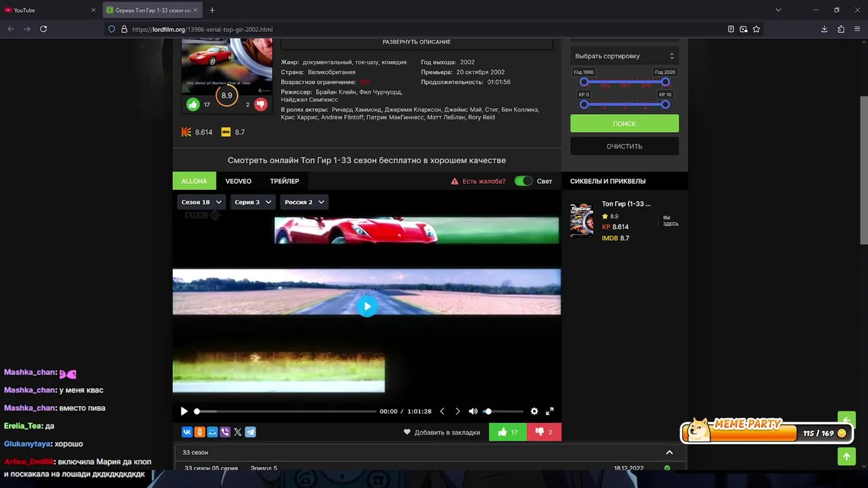Click ОЧИСТИТЬ clear button
Screen dimensions: 868x488
(x=625, y=146)
